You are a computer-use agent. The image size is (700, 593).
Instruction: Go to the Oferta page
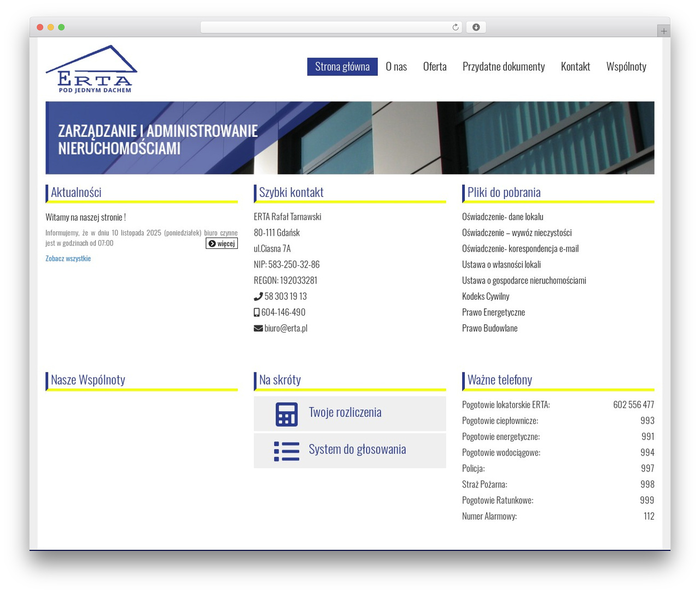(435, 67)
